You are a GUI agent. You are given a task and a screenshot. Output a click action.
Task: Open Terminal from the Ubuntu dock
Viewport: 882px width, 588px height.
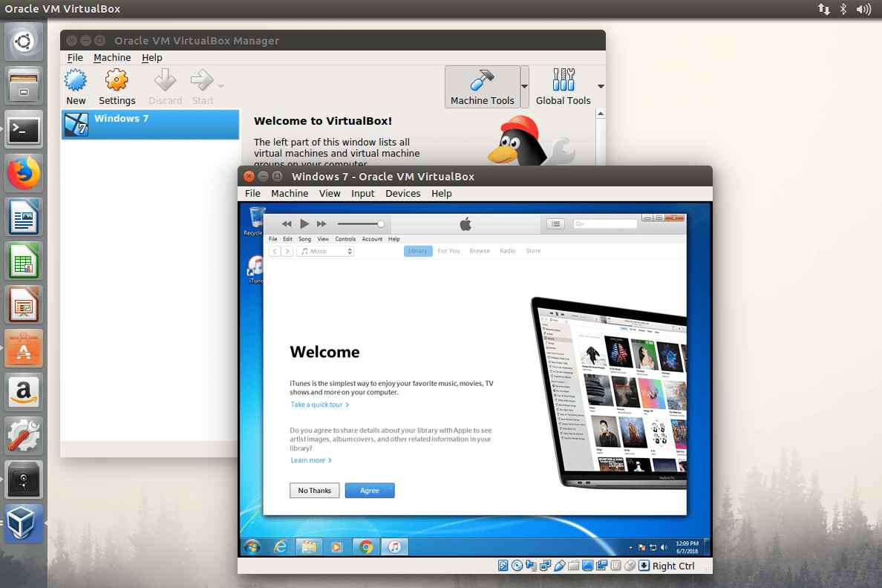click(x=24, y=130)
